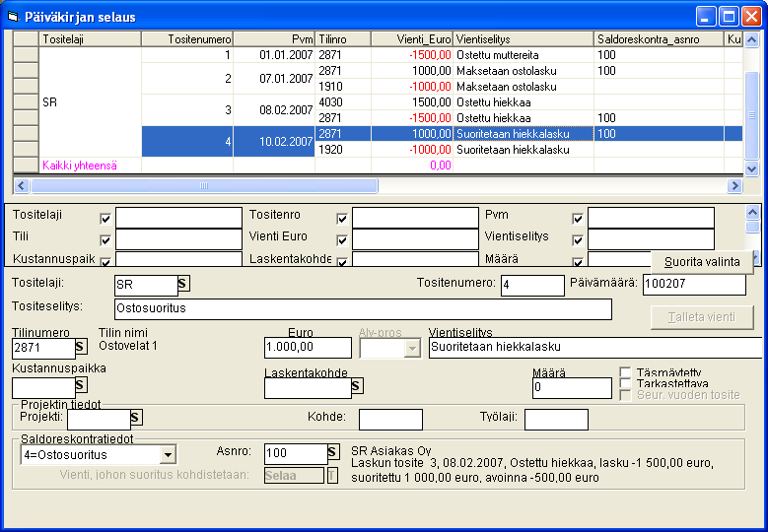Click filter panel's scroll up arrow
The image size is (768, 532).
tap(752, 213)
